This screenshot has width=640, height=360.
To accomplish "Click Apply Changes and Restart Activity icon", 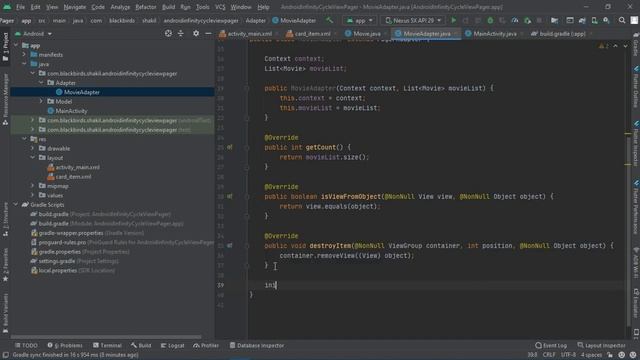I will 466,20.
